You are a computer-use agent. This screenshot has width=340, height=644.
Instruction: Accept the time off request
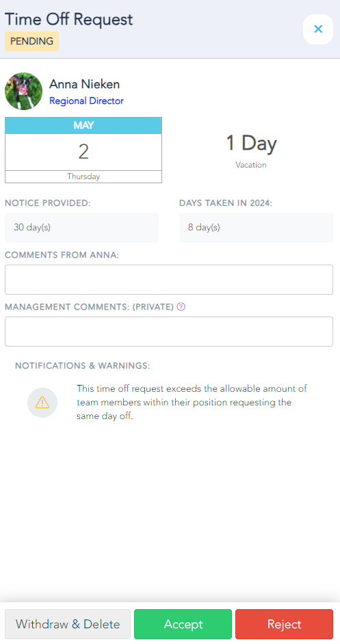click(x=183, y=624)
